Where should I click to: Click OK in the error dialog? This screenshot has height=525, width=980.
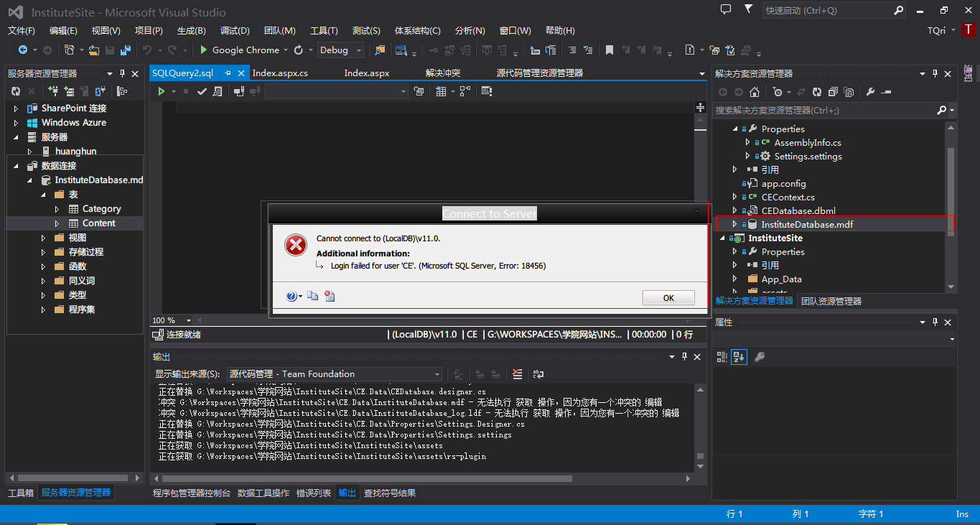[x=668, y=298]
